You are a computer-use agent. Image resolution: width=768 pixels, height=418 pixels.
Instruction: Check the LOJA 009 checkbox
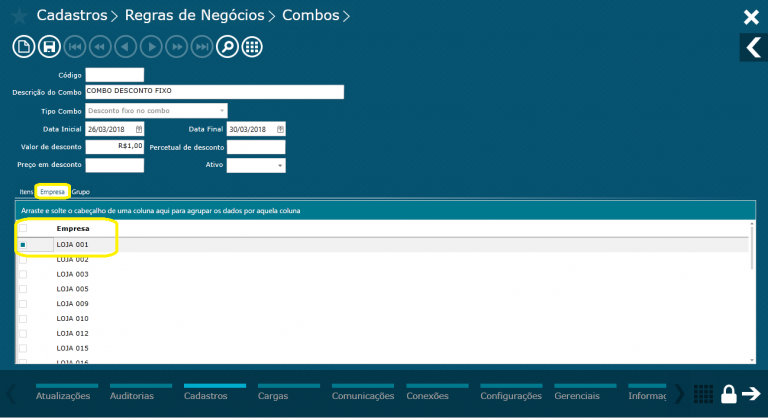[23, 304]
